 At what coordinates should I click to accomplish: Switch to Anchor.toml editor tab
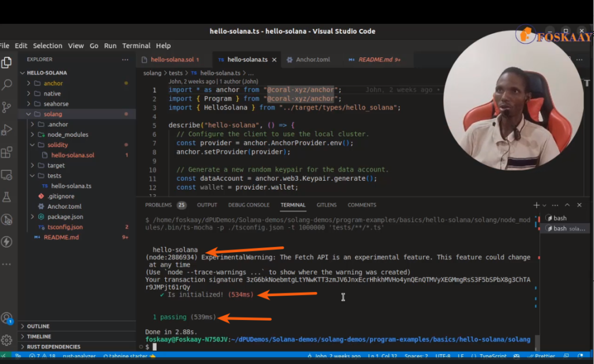pos(313,60)
